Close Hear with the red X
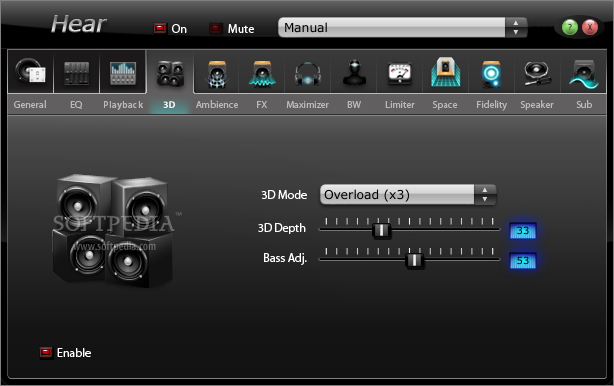Viewport: 614px width, 386px height. [x=590, y=27]
